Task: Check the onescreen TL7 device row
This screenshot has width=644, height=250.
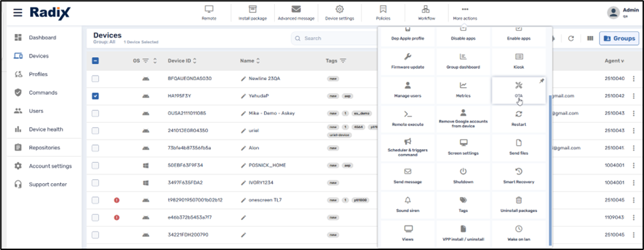Action: pyautogui.click(x=95, y=200)
